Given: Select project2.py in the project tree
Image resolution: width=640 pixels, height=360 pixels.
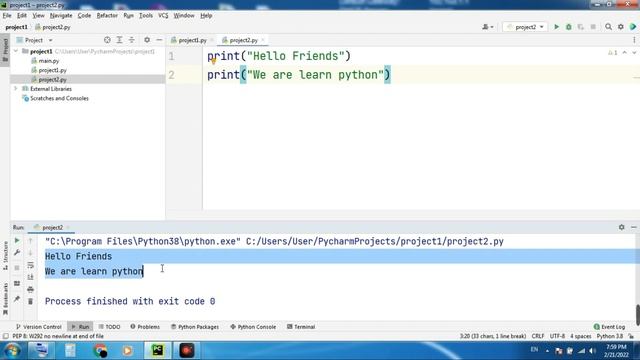Looking at the screenshot, I should [x=52, y=80].
